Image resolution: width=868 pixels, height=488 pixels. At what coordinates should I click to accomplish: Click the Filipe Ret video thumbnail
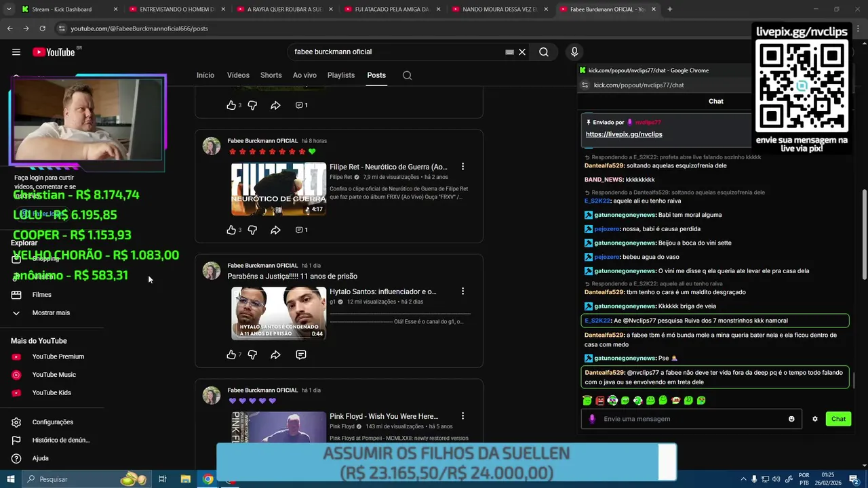(279, 189)
